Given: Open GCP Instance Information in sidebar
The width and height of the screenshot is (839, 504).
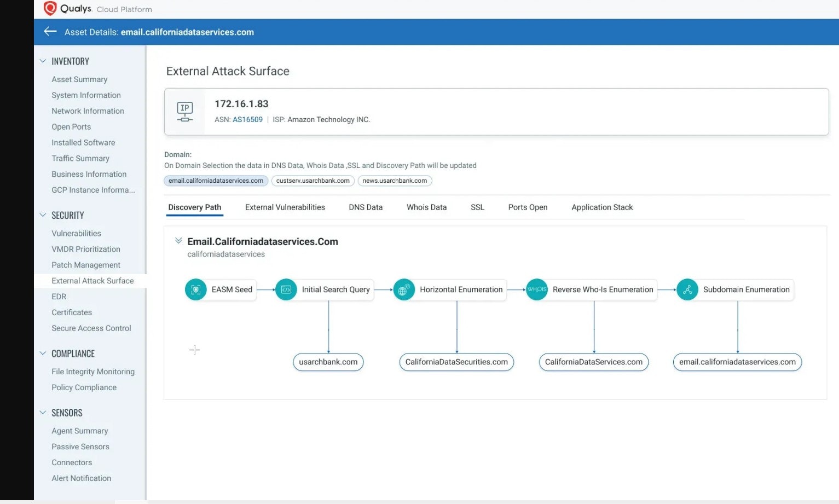Looking at the screenshot, I should [x=93, y=190].
